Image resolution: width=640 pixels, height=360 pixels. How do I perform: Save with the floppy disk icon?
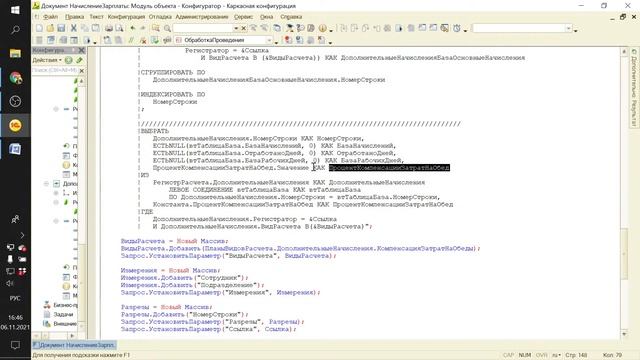click(x=61, y=28)
